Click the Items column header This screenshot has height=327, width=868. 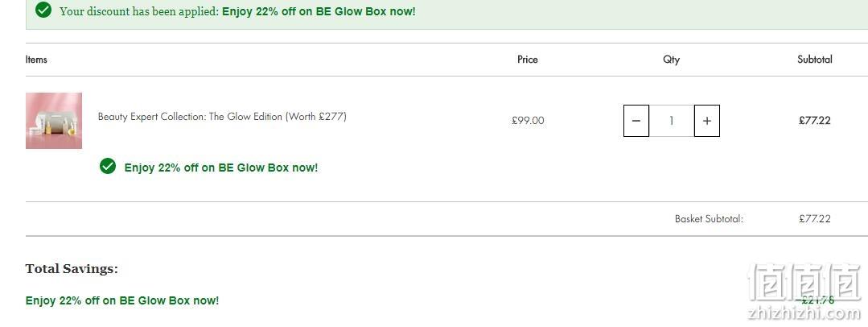(36, 60)
